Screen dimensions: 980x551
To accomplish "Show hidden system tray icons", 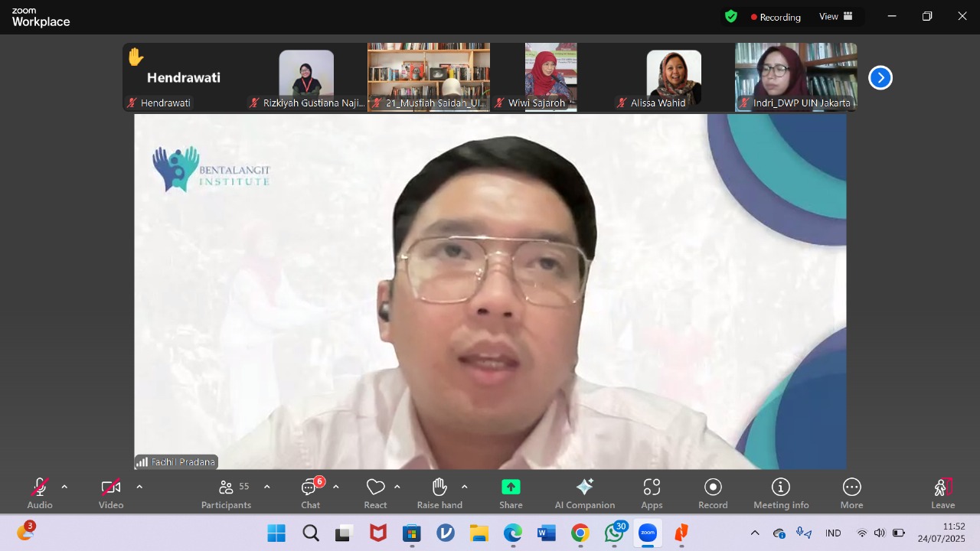I will 755,533.
